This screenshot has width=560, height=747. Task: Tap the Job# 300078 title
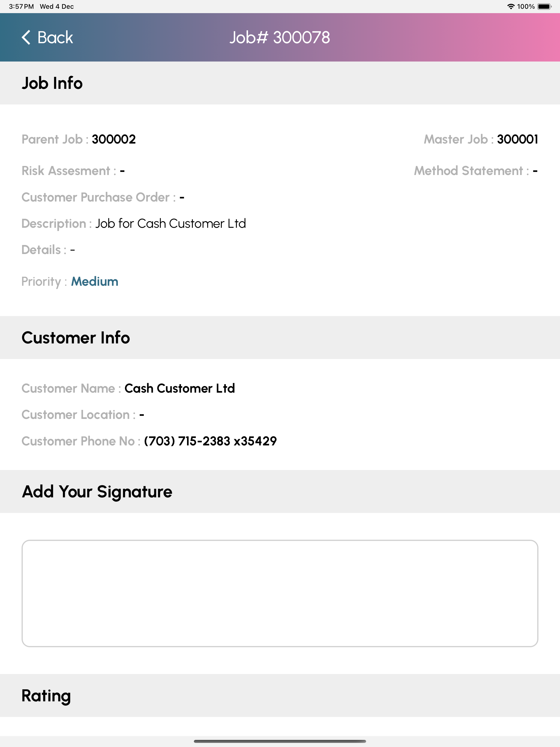[x=280, y=37]
